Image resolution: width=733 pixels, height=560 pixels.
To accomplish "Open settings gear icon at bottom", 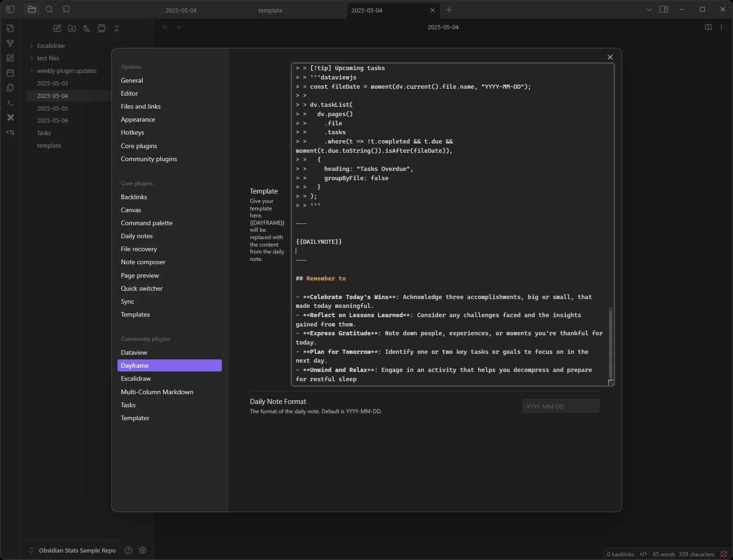I will [x=143, y=550].
